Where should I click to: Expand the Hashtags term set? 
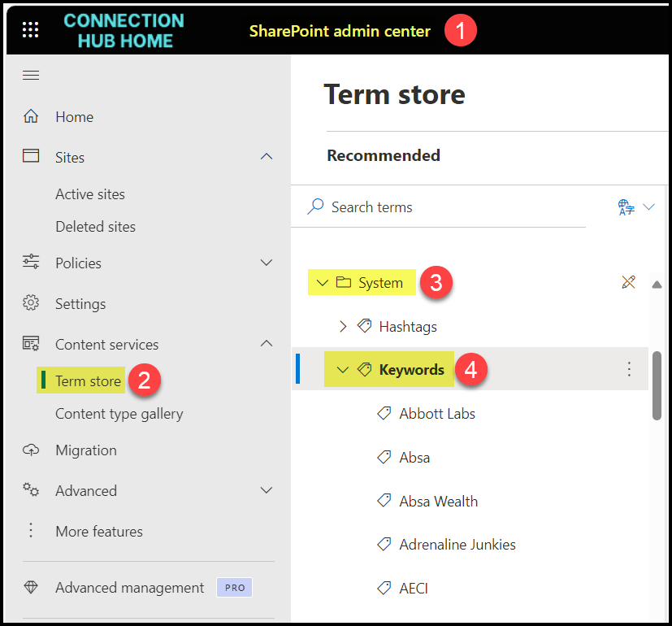343,326
